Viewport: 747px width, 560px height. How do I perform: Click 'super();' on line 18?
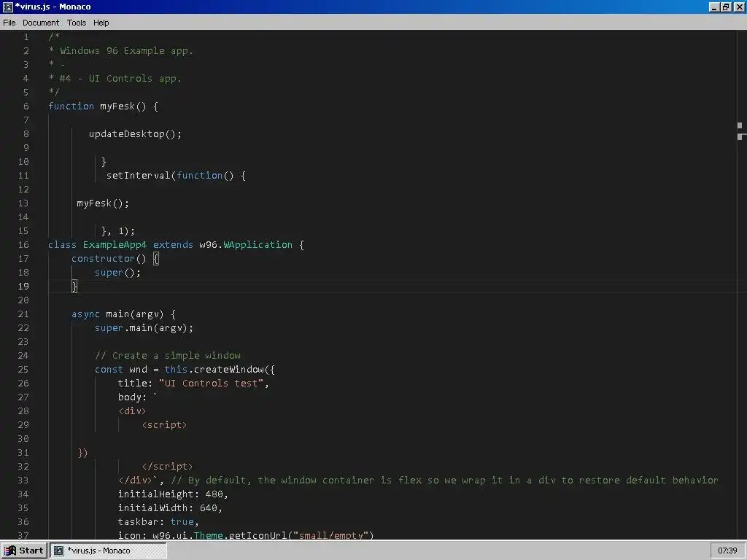117,273
